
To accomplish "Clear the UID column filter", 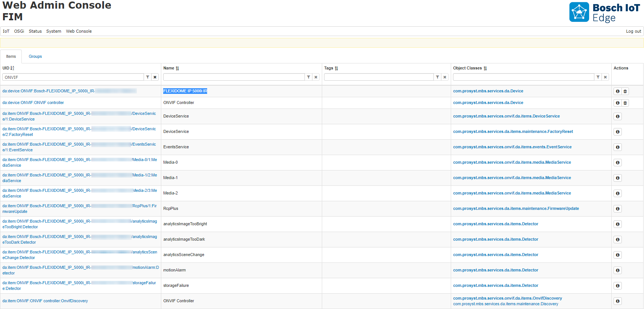I will pos(155,77).
